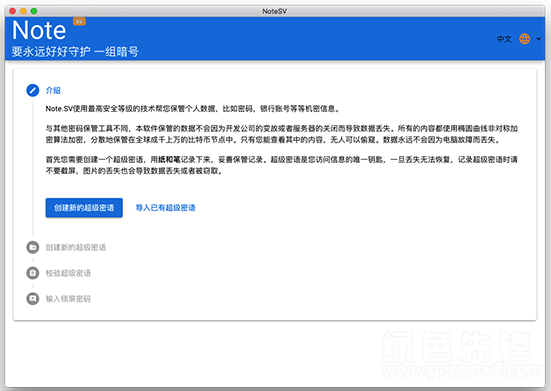
Task: Select the 校验超级密语 step label
Action: pyautogui.click(x=68, y=273)
